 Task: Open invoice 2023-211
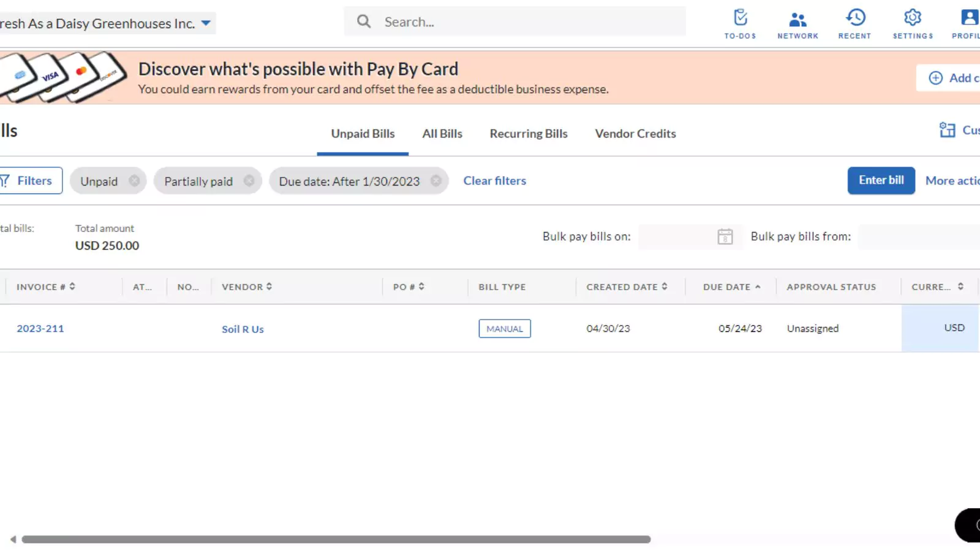pyautogui.click(x=40, y=329)
